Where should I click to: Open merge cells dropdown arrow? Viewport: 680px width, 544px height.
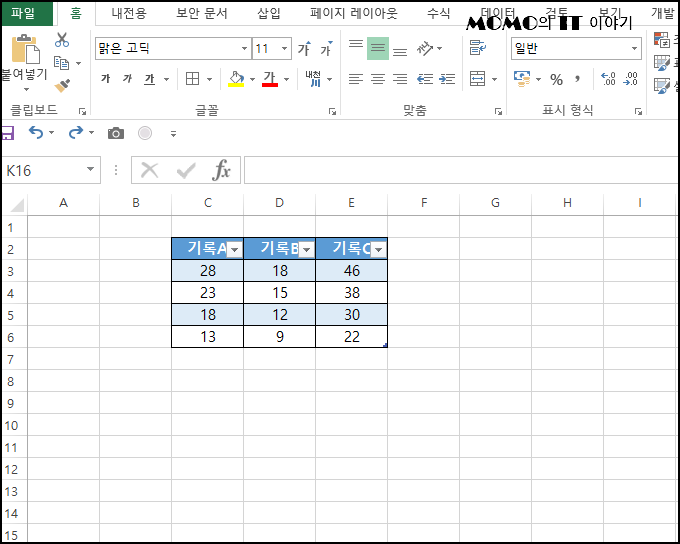pos(494,79)
